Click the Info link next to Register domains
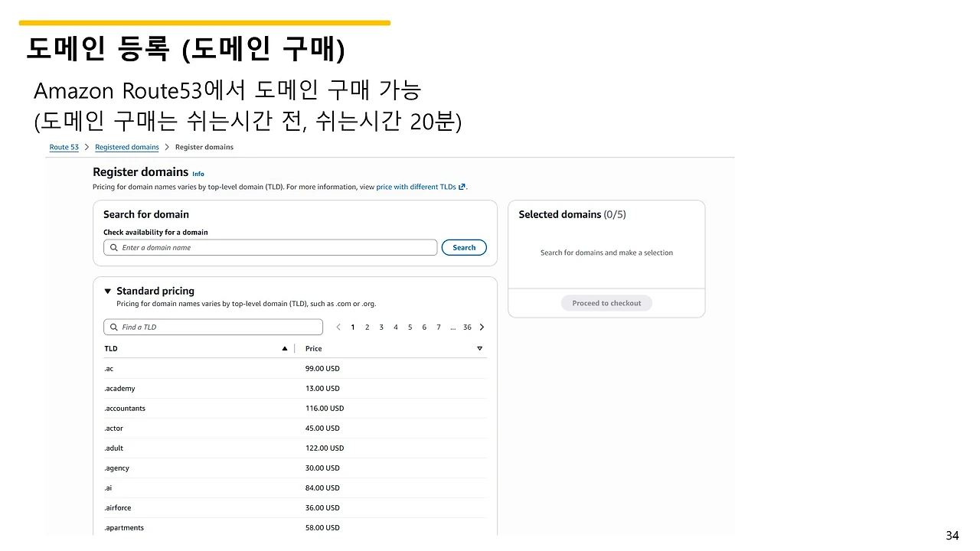 pos(198,174)
